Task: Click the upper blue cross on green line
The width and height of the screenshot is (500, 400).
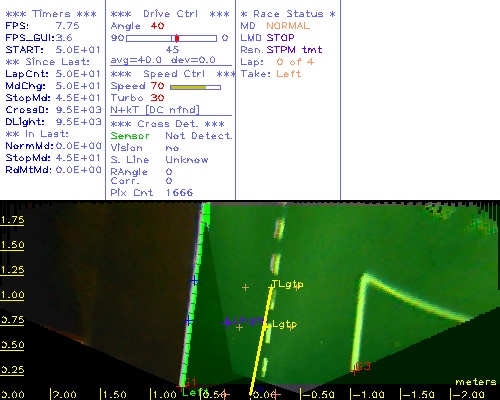Action: click(194, 281)
